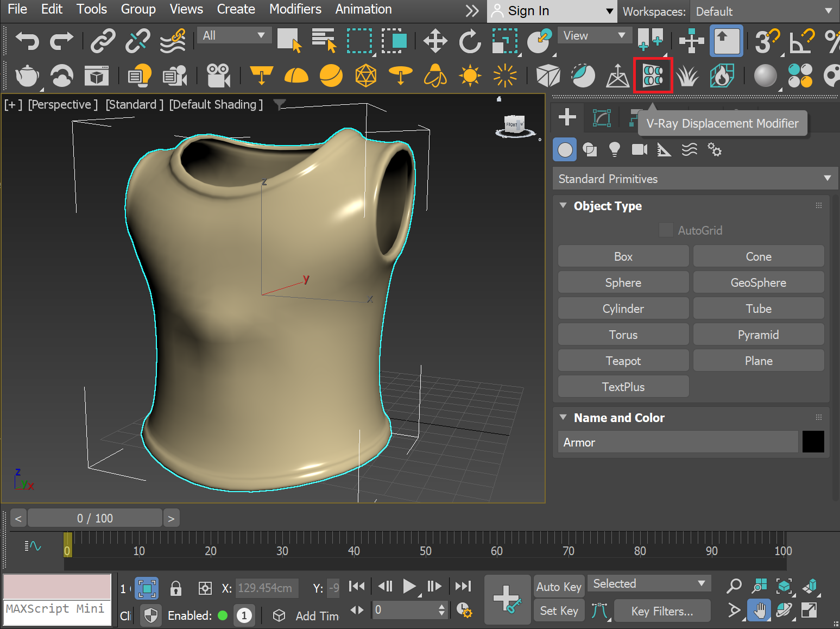Select the Cameras category in the Create panel
Image resolution: width=840 pixels, height=629 pixels.
[639, 149]
